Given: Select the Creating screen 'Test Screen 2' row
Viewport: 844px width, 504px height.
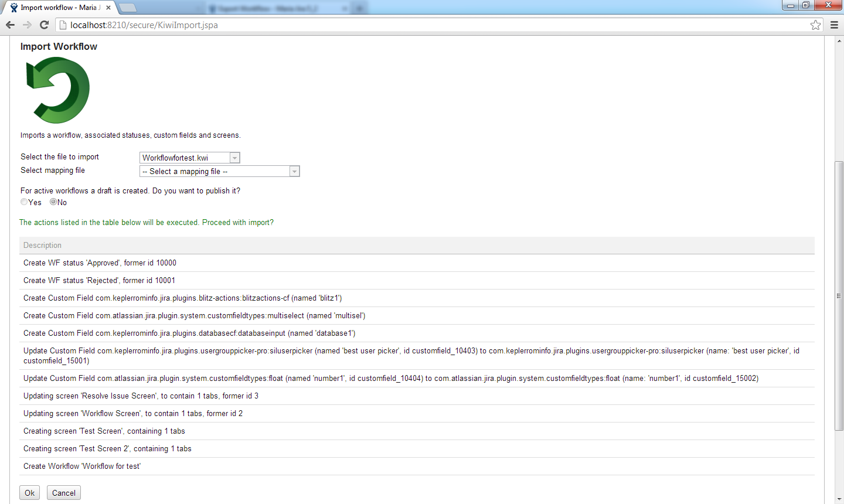Looking at the screenshot, I should [x=417, y=449].
